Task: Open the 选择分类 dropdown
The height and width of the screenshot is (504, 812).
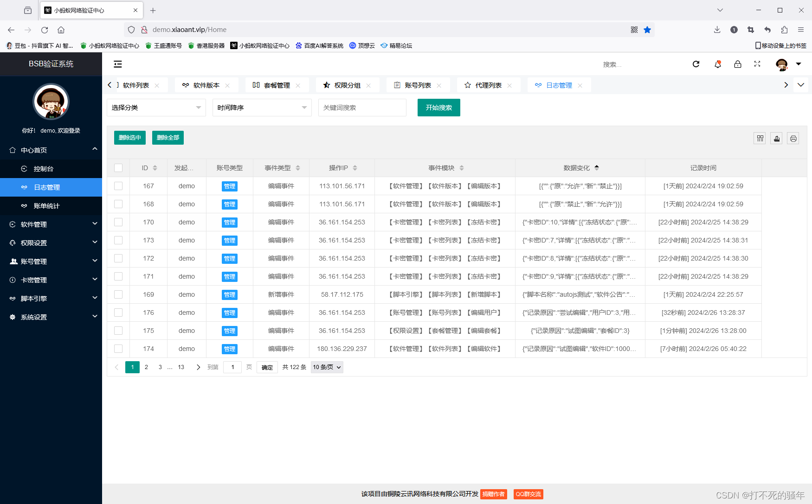Action: pos(156,108)
